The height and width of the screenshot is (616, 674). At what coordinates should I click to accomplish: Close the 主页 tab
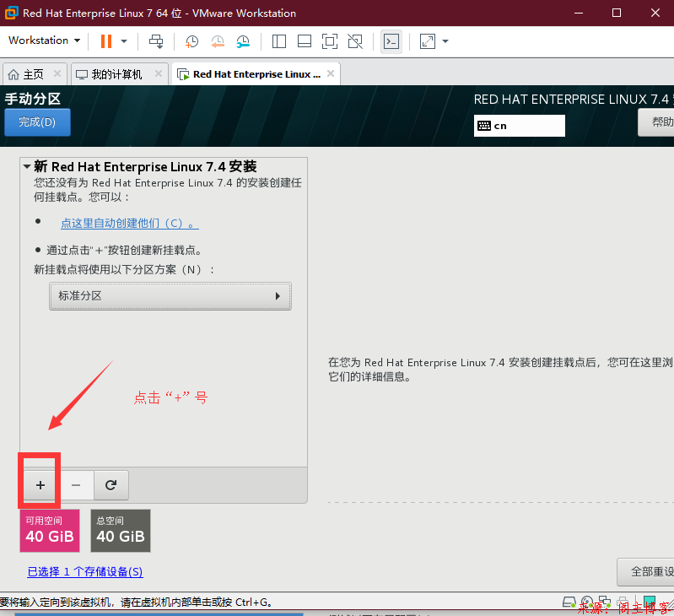[57, 73]
